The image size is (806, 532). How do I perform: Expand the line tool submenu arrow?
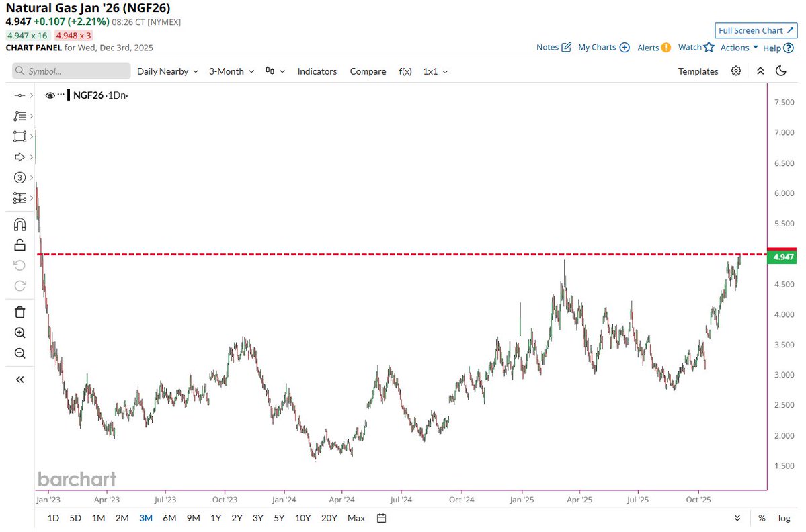pos(32,95)
